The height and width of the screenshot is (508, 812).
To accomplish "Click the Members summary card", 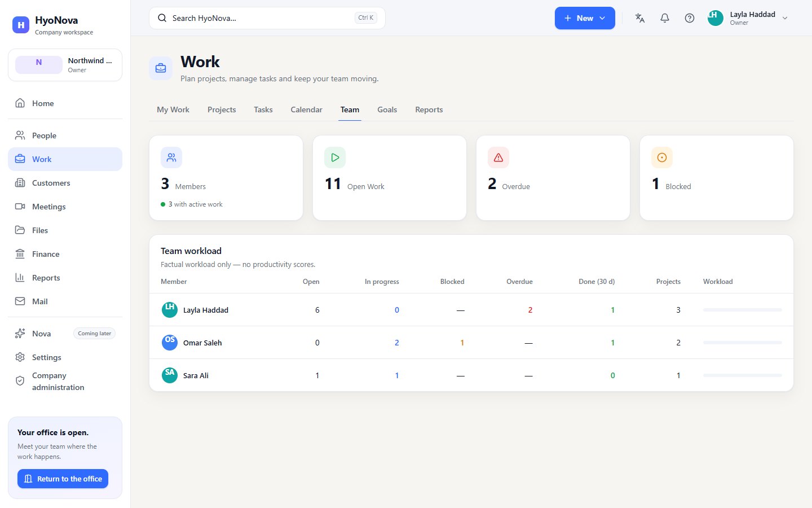I will (x=226, y=178).
